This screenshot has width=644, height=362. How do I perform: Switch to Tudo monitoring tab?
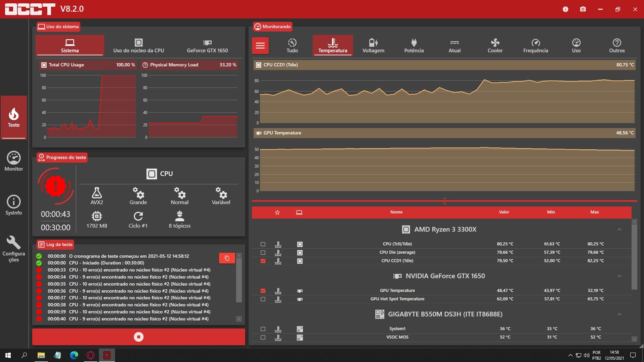point(292,46)
